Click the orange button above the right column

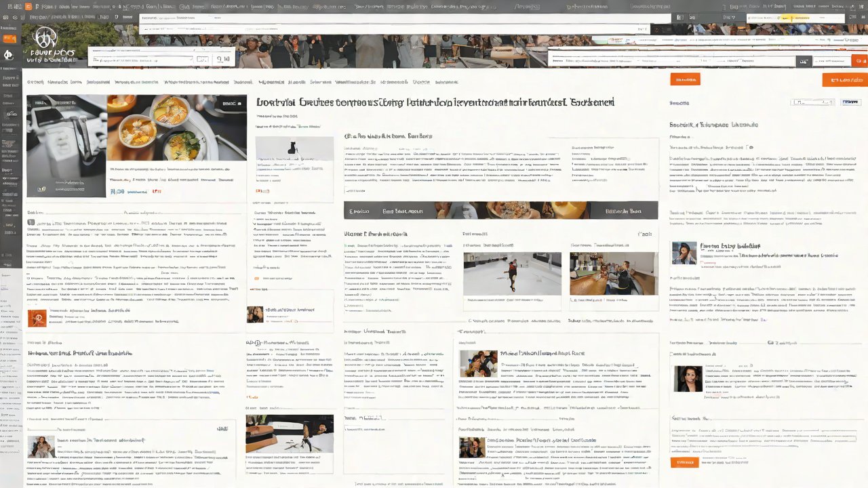click(x=685, y=79)
